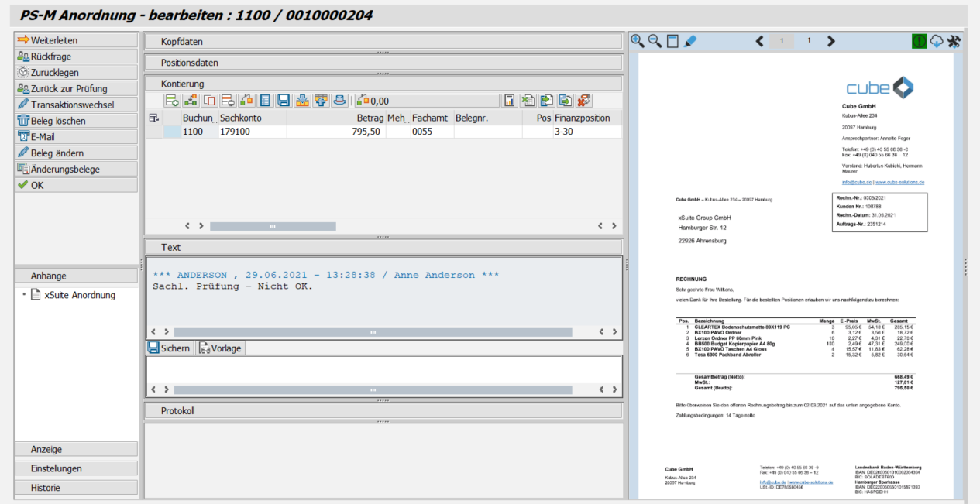Zoom in on the invoice preview

click(x=638, y=41)
